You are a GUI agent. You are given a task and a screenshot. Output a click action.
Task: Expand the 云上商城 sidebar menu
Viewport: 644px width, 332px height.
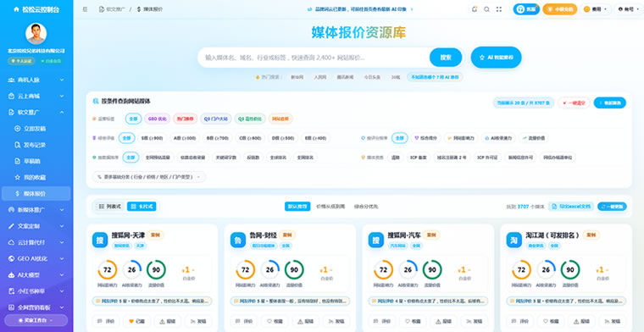[x=62, y=96]
